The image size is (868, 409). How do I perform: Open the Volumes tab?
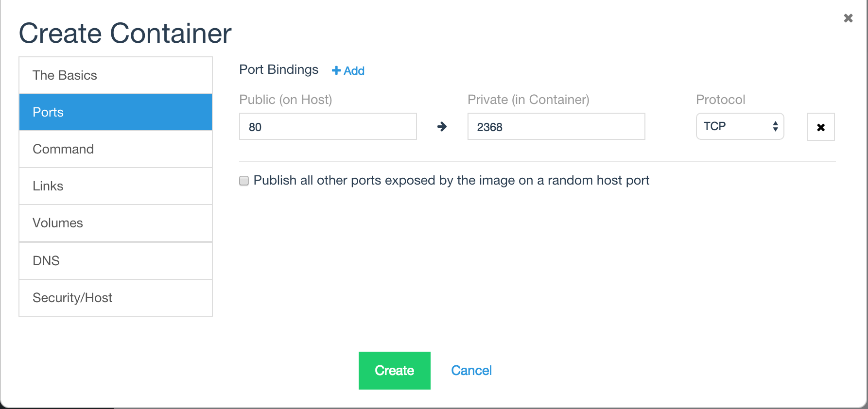pos(116,223)
